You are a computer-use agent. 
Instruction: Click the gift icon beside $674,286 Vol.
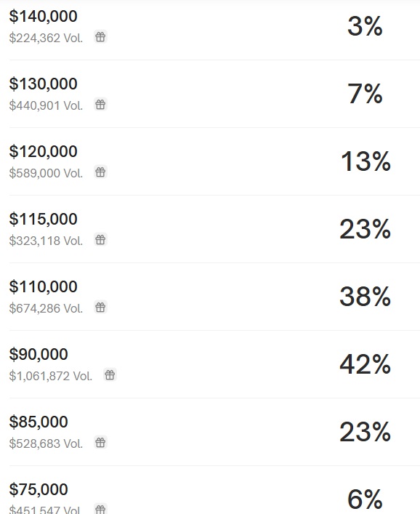[x=100, y=308]
